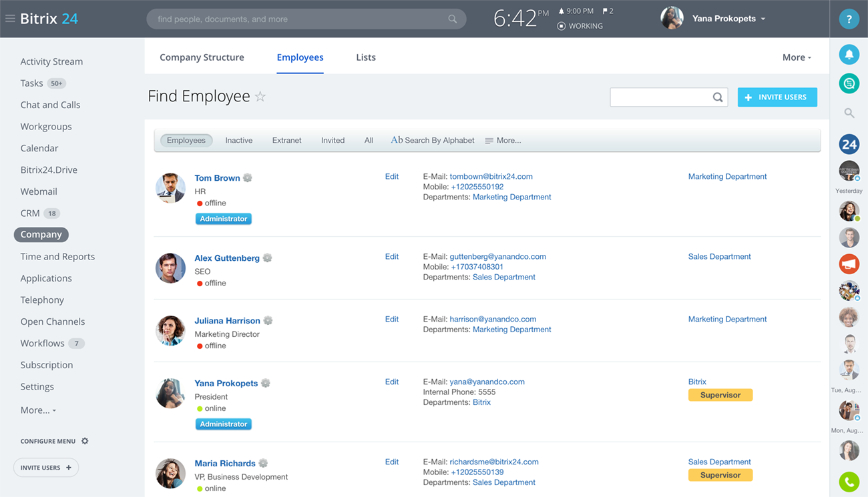Screen dimensions: 868x497
Task: Open the notifications bell
Action: [849, 54]
